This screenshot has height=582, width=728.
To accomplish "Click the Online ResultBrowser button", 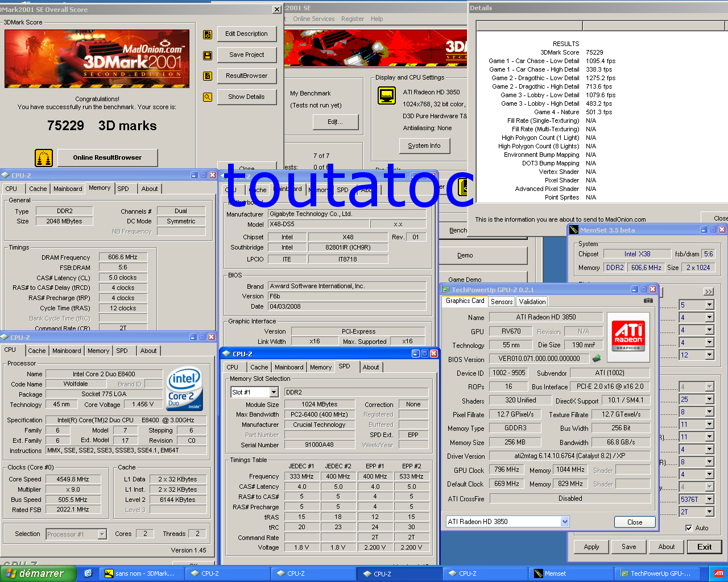I will 107,157.
